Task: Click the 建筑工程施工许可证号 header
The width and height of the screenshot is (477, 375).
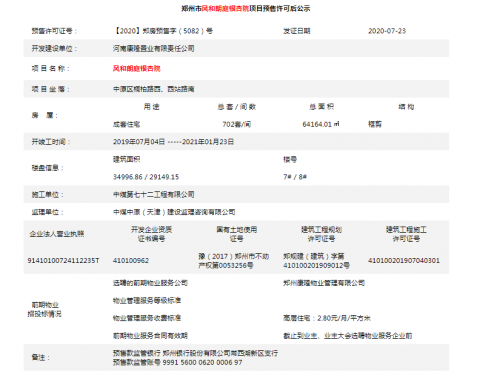Action: 406,234
